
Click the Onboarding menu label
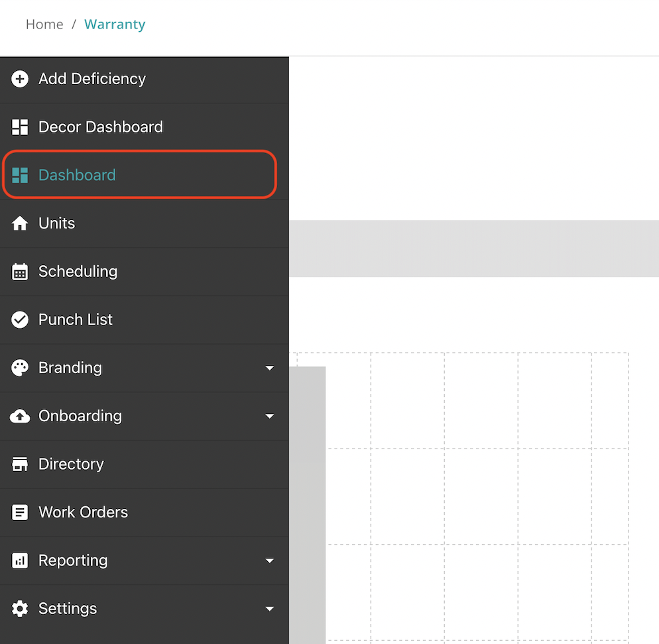click(x=80, y=416)
